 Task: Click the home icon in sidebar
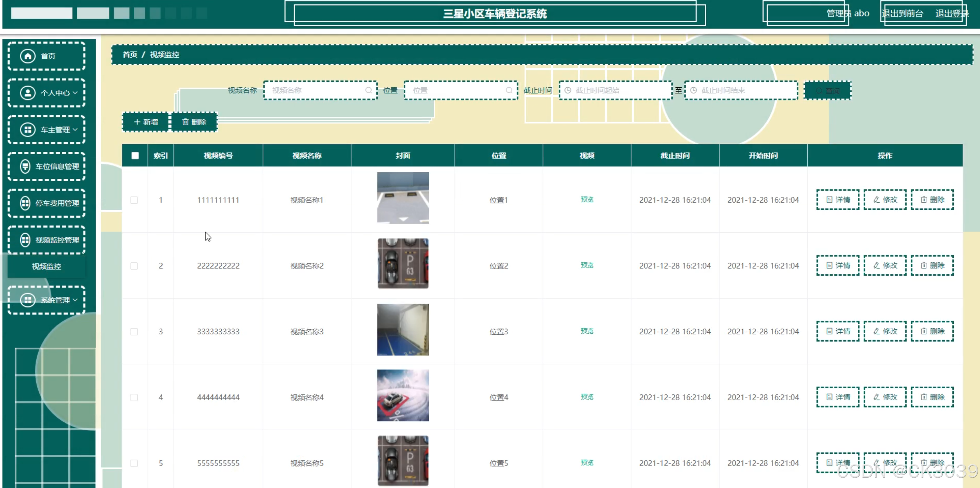[x=28, y=56]
